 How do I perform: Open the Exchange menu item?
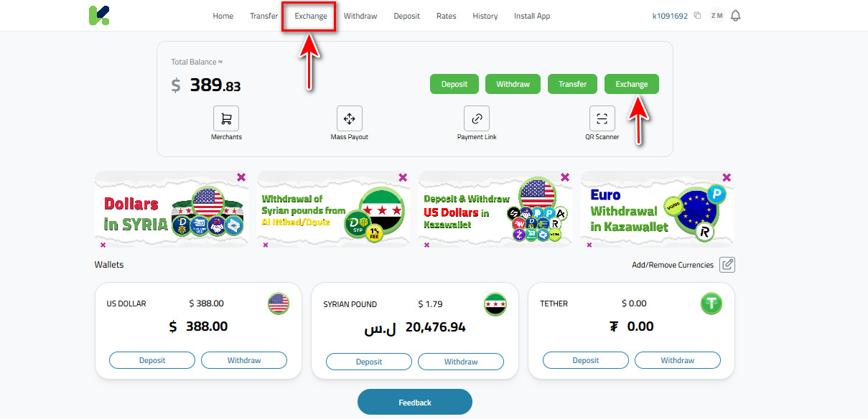click(x=311, y=16)
